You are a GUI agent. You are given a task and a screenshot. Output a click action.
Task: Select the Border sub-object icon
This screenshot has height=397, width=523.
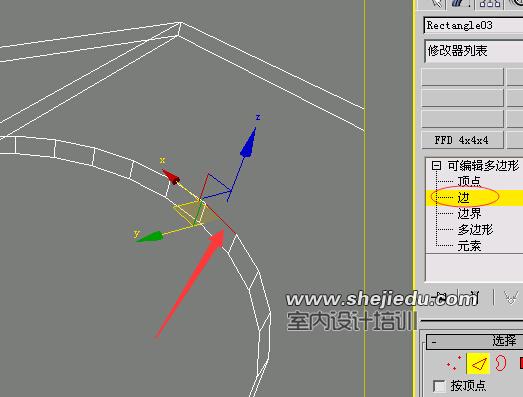pos(500,363)
